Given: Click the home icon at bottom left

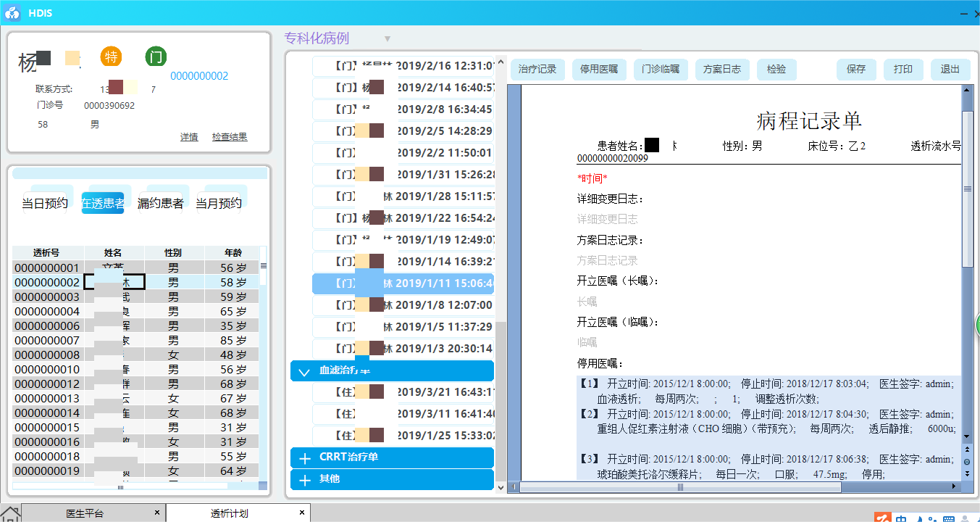Looking at the screenshot, I should [10, 514].
